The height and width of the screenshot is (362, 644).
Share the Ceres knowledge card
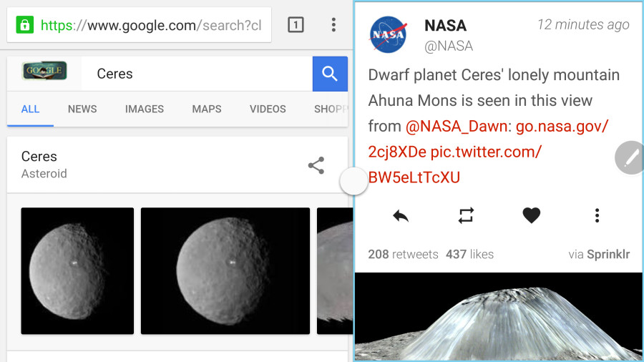(316, 165)
